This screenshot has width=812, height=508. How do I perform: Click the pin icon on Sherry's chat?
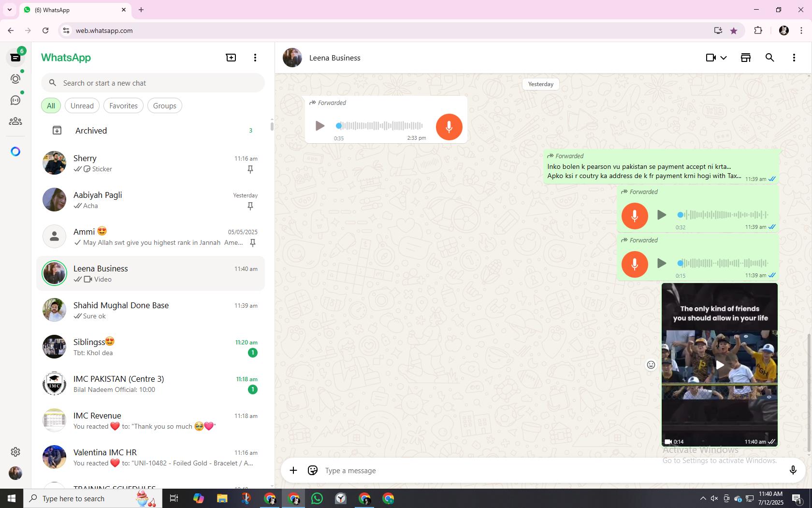click(250, 169)
